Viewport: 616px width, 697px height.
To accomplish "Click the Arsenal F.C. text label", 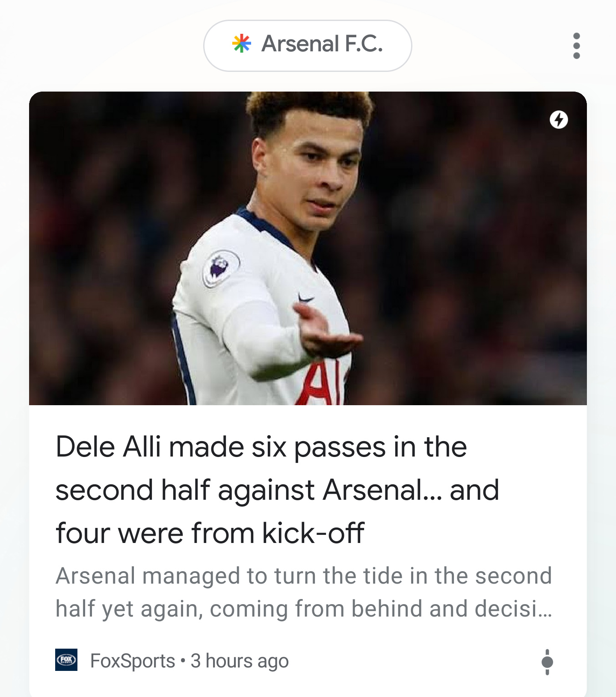I will [322, 44].
